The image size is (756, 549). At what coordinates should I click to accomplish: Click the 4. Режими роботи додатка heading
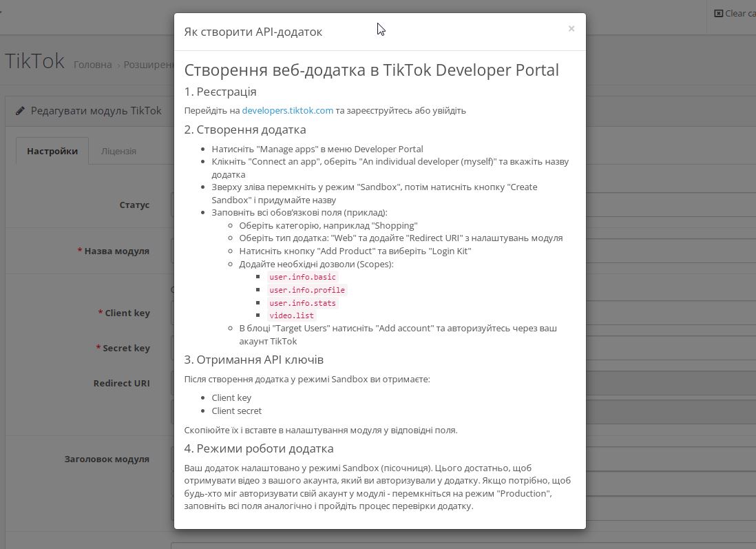259,448
